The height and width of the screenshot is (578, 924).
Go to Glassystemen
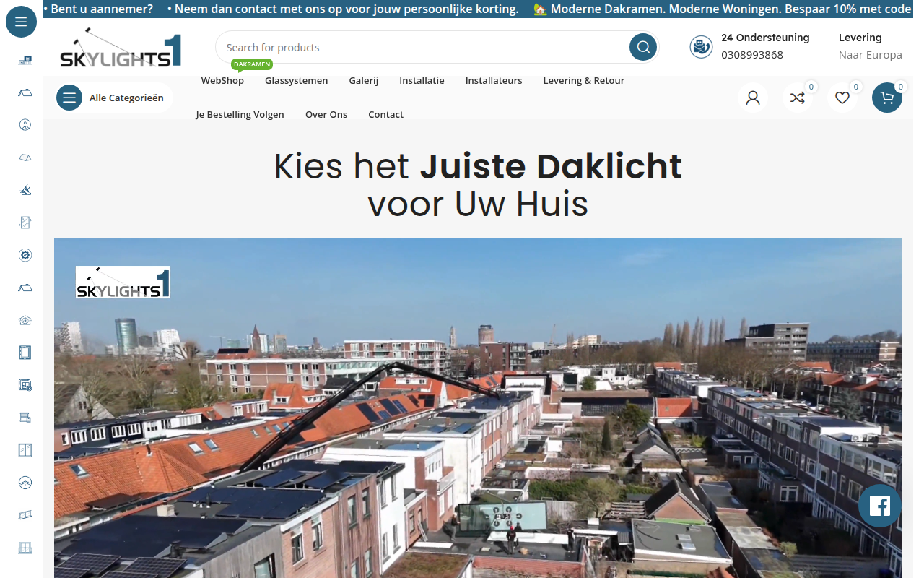[x=296, y=80]
